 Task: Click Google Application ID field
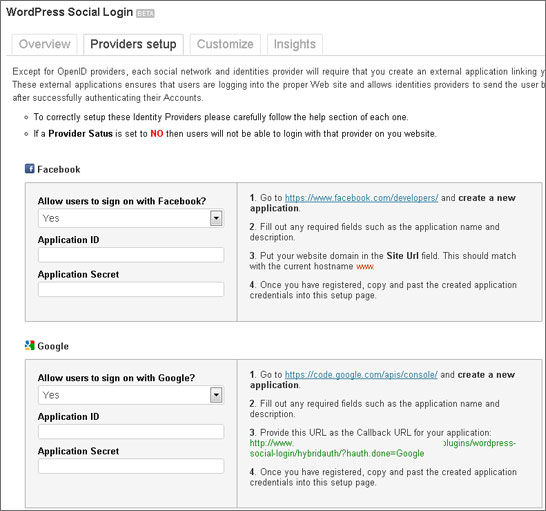click(x=131, y=432)
